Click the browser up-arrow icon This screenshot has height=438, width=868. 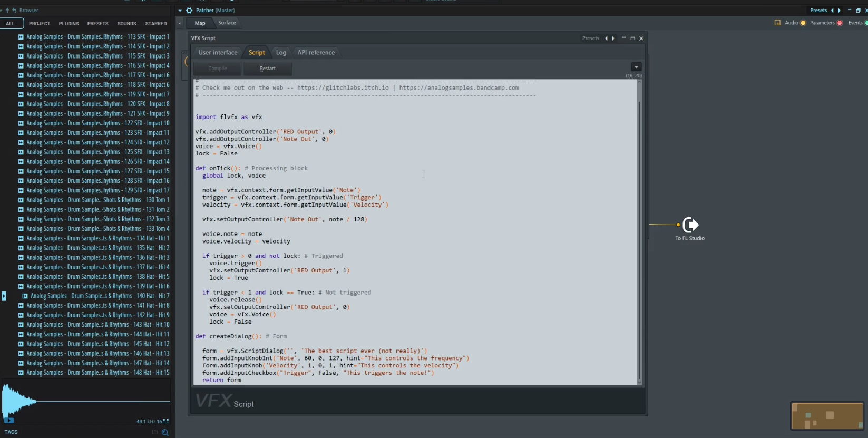click(7, 11)
